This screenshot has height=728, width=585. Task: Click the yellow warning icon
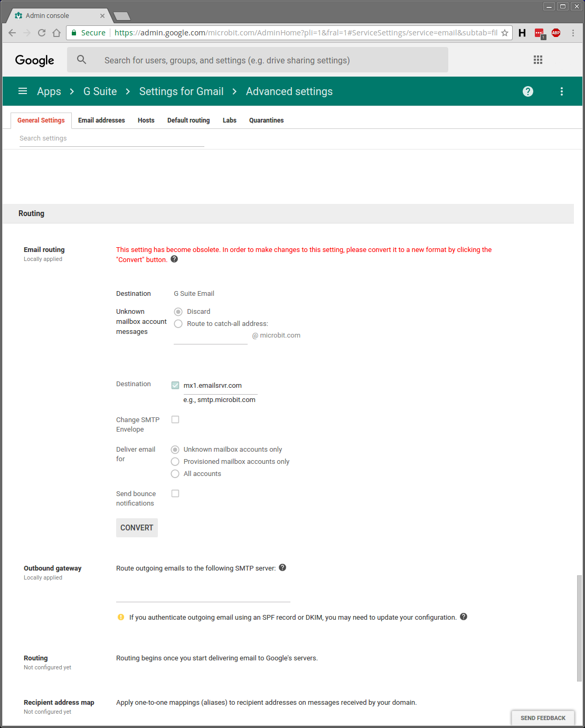click(x=121, y=617)
